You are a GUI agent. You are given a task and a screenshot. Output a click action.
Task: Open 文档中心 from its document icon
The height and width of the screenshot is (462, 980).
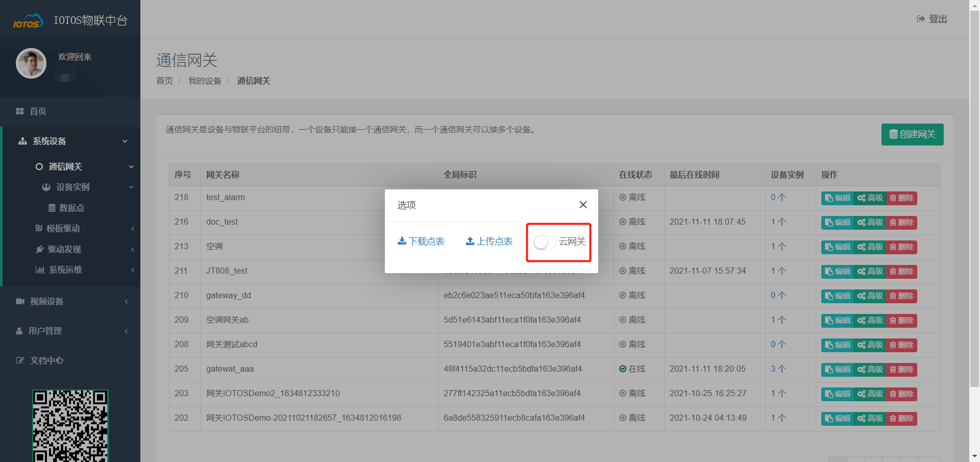pyautogui.click(x=19, y=360)
